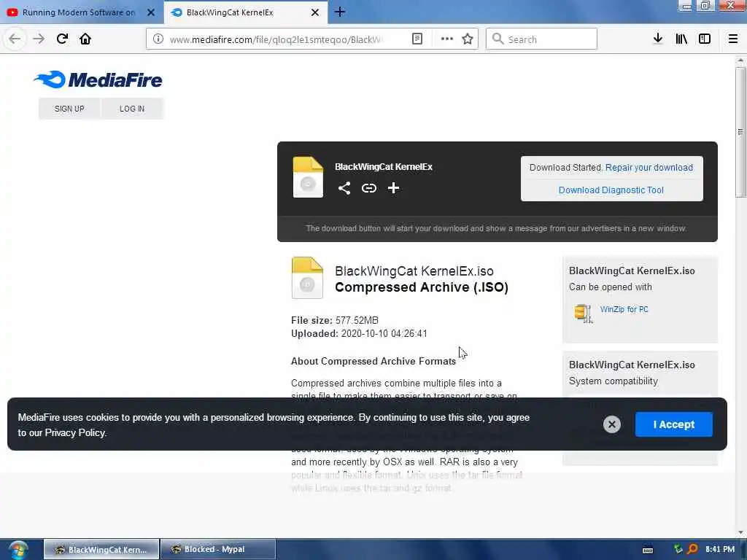Go forward using the forward arrow
Image resolution: width=747 pixels, height=560 pixels.
pos(38,39)
